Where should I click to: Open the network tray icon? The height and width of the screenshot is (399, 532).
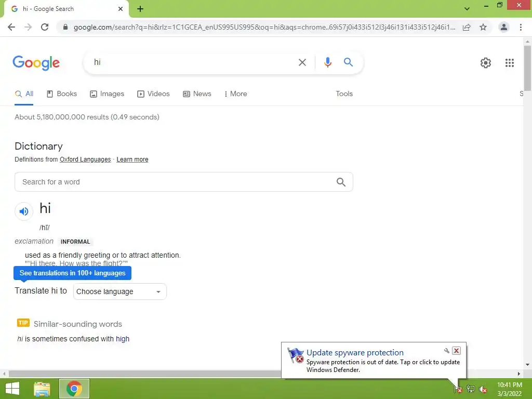[470, 389]
